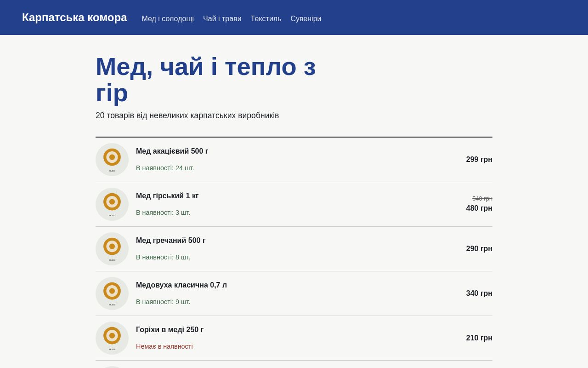This screenshot has height=368, width=588.
Task: Go to Чай і трави category
Action: [222, 19]
